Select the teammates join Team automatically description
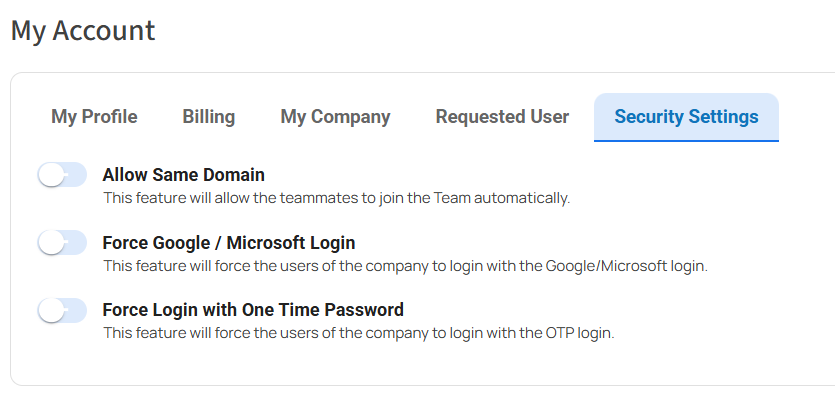835x410 pixels. pos(337,198)
